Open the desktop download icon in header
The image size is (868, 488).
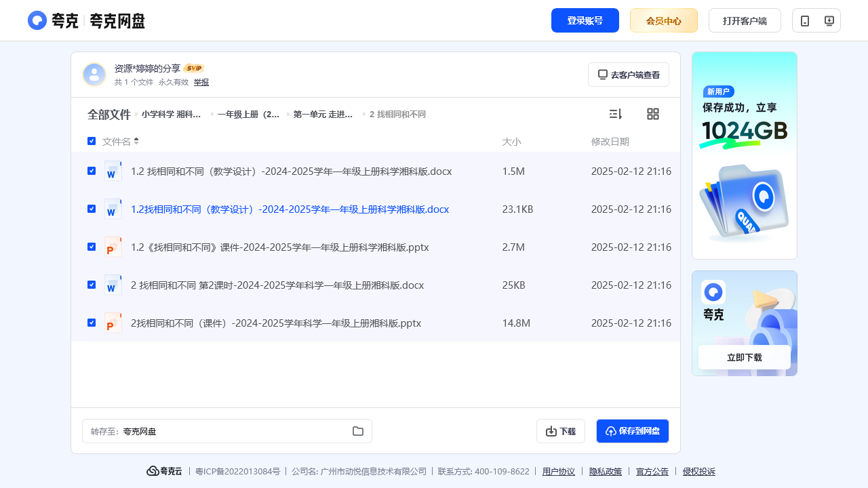[829, 20]
